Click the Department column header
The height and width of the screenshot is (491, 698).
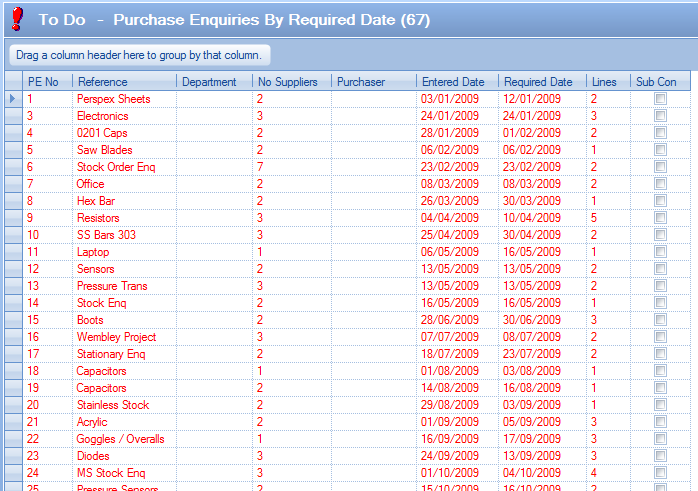[214, 82]
